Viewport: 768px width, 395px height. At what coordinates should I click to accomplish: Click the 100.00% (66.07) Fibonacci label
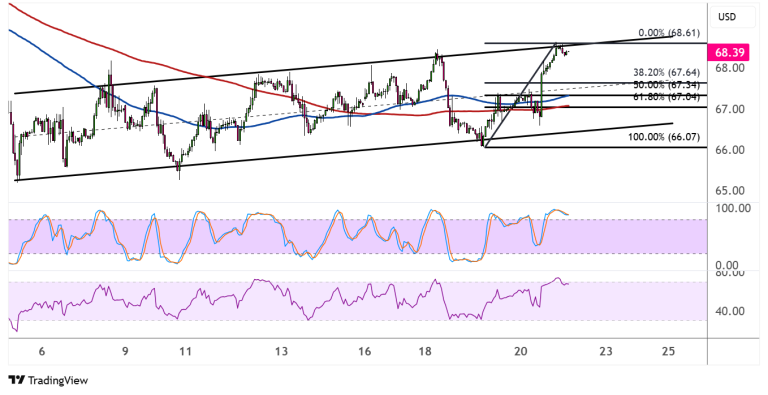(664, 137)
